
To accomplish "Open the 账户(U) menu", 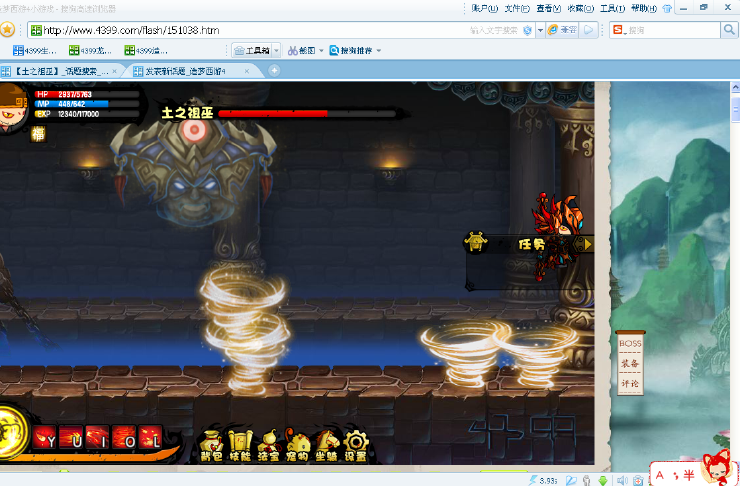I will pyautogui.click(x=484, y=8).
